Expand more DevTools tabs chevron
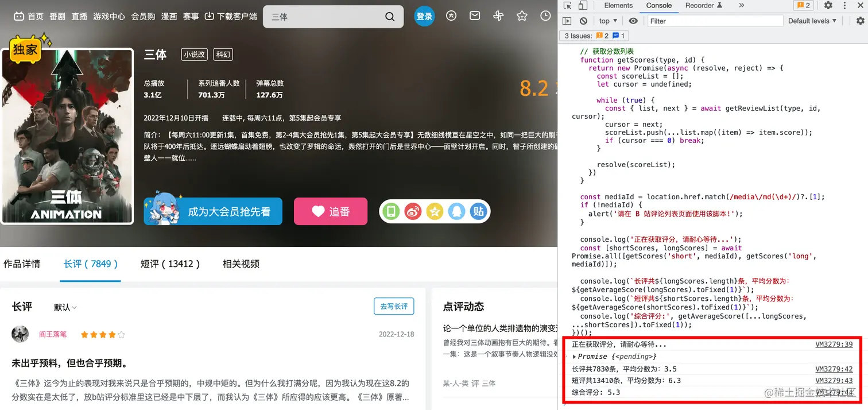868x410 pixels. click(742, 5)
